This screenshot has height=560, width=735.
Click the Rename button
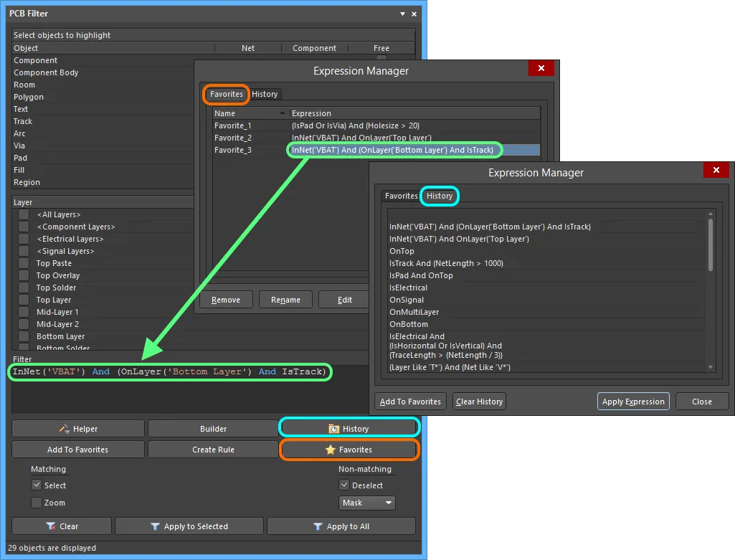pos(285,300)
